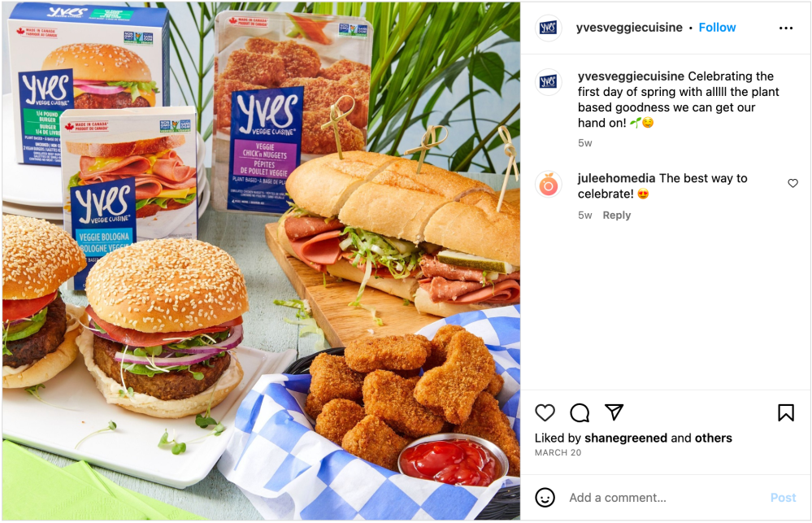The image size is (812, 523).
Task: Click the Yves avatar in post header
Action: click(548, 28)
